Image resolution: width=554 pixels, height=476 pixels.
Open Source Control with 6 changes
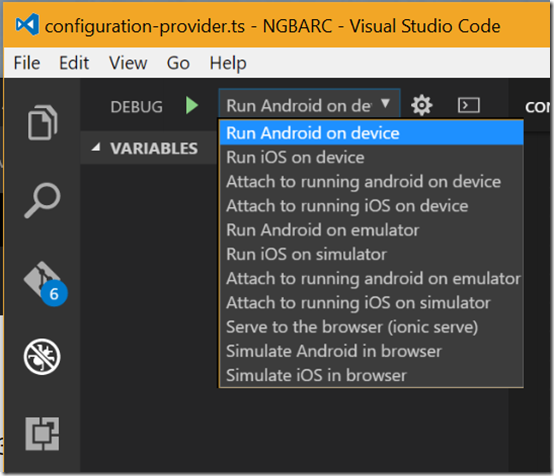(x=45, y=283)
